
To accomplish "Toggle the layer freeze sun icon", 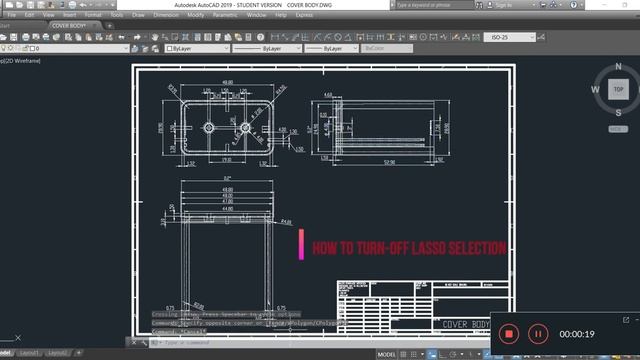I will tap(11, 49).
